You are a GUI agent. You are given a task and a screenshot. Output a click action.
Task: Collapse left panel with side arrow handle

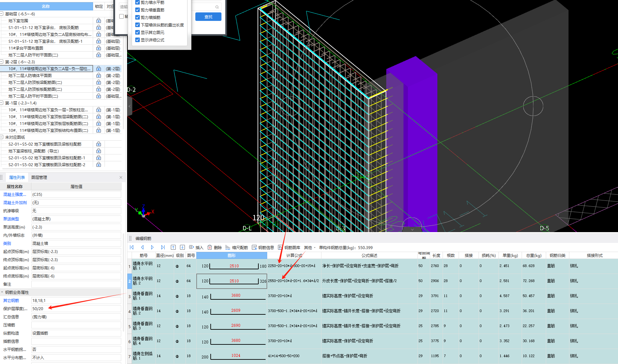point(129,106)
